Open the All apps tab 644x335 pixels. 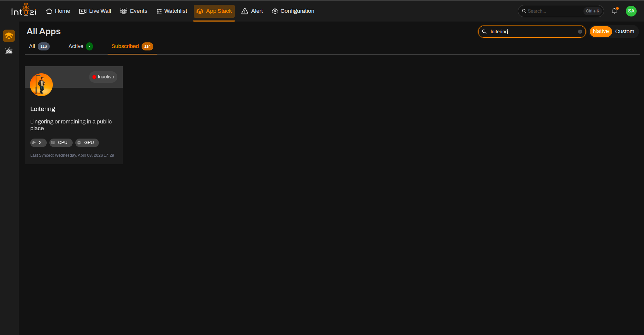tap(39, 46)
